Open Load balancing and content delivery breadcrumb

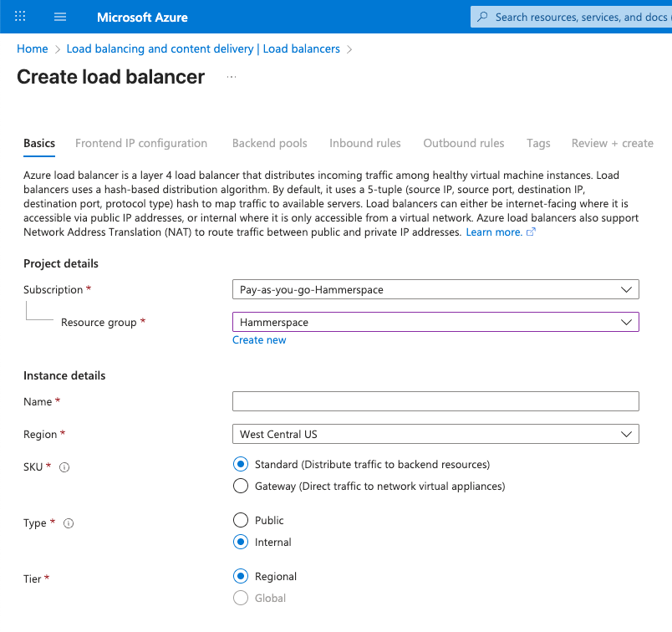203,48
